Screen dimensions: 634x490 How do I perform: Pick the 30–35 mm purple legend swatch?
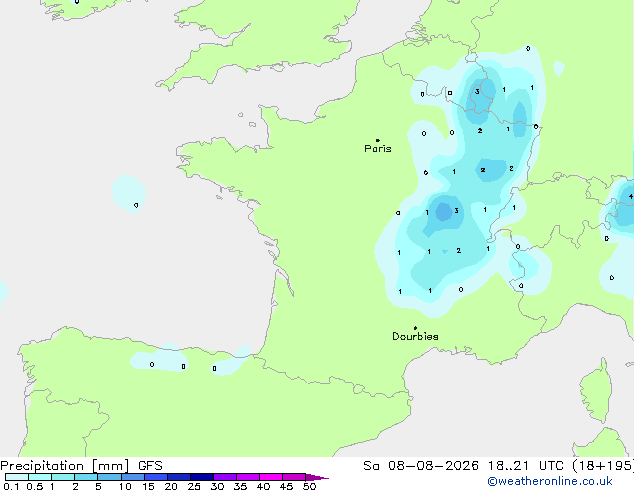pos(225,477)
